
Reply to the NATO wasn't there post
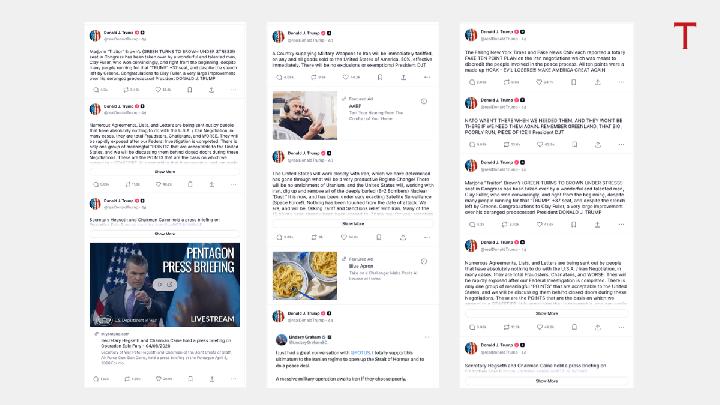tap(472, 145)
